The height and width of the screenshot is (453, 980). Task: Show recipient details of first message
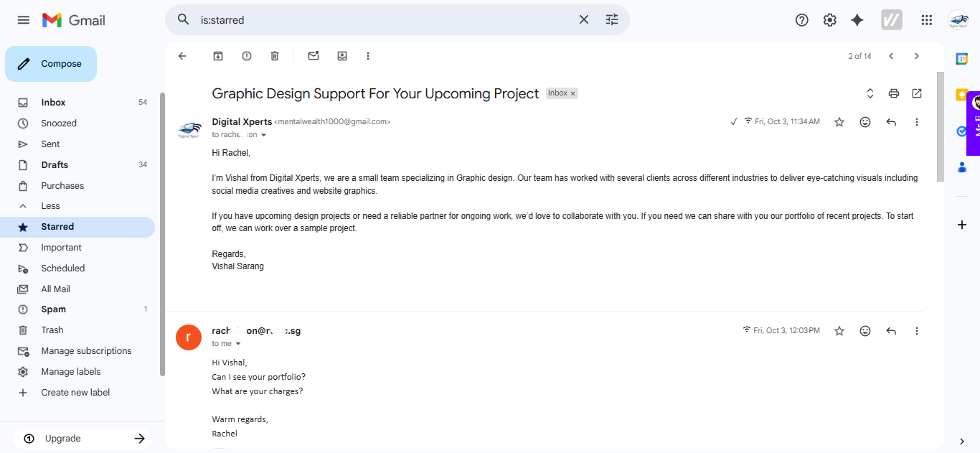263,135
